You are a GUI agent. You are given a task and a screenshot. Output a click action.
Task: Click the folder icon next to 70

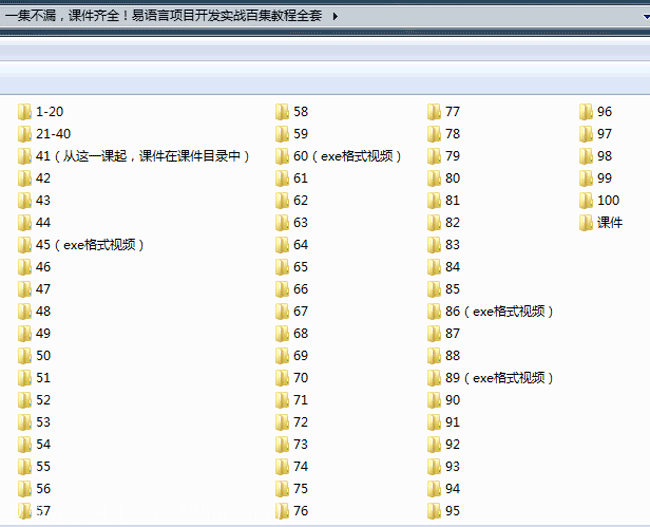282,378
